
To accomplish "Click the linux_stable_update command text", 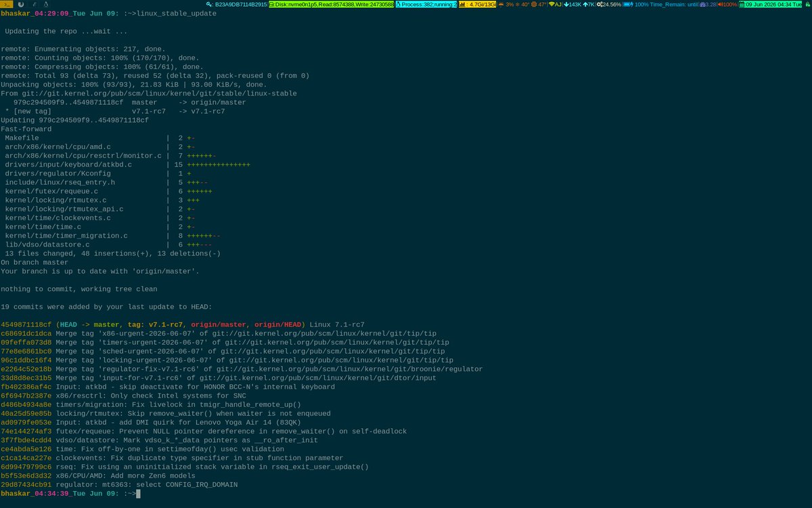I will click(177, 14).
